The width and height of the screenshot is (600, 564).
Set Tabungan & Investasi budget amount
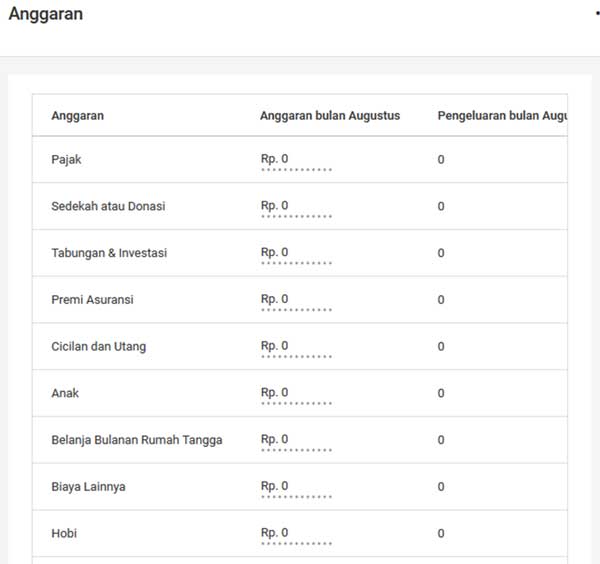tap(275, 253)
